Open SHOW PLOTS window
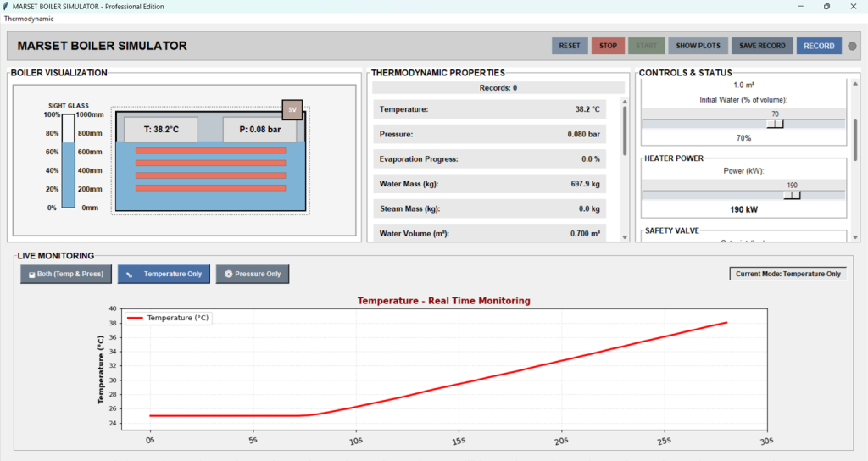 pyautogui.click(x=698, y=46)
